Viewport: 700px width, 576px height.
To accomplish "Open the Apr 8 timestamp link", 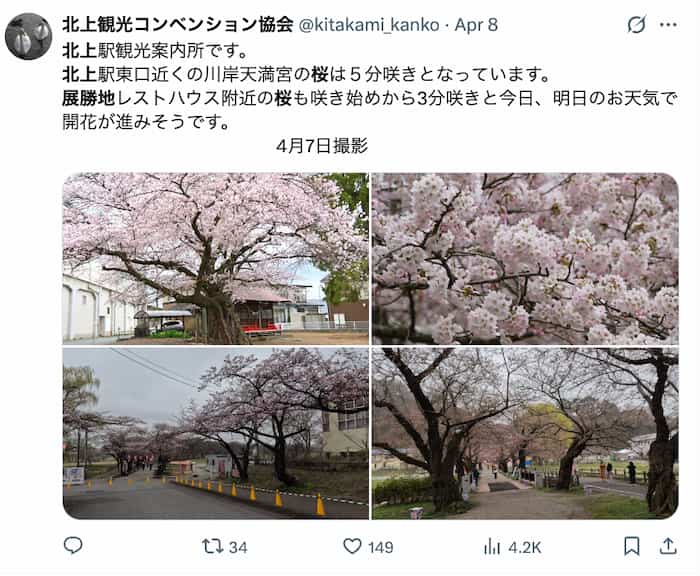I will [x=476, y=25].
